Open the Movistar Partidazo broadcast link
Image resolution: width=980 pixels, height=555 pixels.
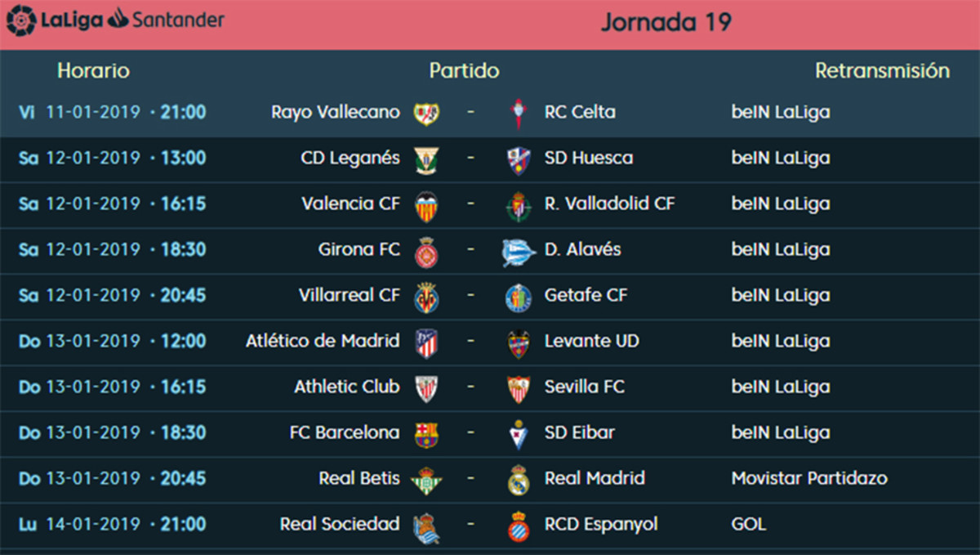click(x=809, y=478)
